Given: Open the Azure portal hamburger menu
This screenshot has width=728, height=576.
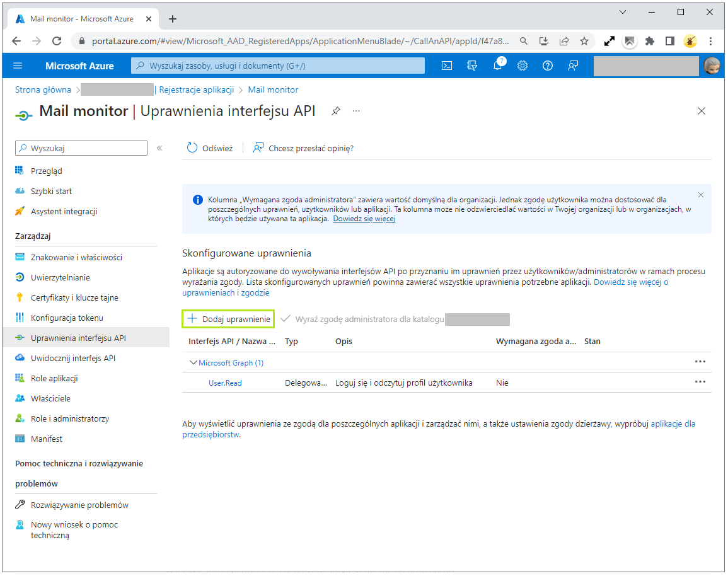Looking at the screenshot, I should [x=18, y=66].
